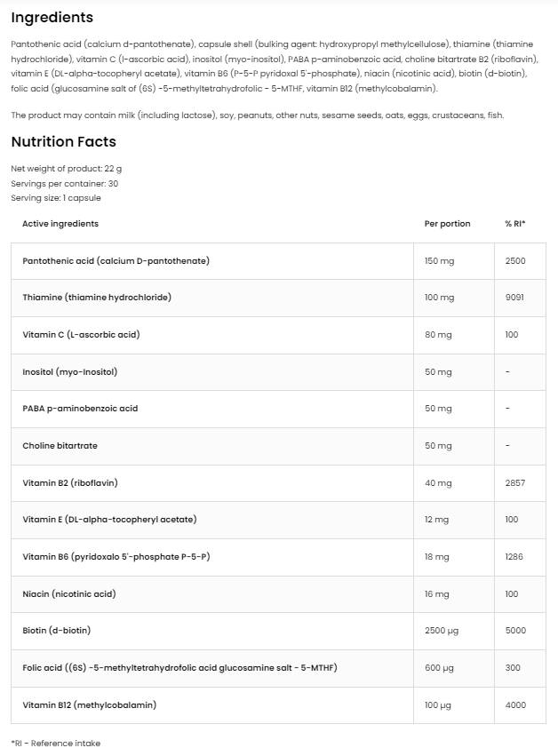Image resolution: width=558 pixels, height=756 pixels.
Task: Click the 'Servings per container: 30' text
Action: (64, 183)
